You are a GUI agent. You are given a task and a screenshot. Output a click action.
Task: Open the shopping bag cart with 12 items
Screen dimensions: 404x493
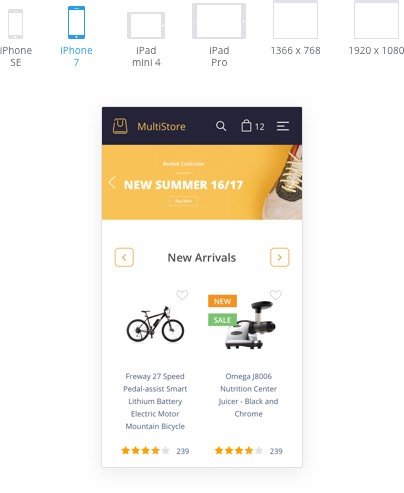coord(253,126)
